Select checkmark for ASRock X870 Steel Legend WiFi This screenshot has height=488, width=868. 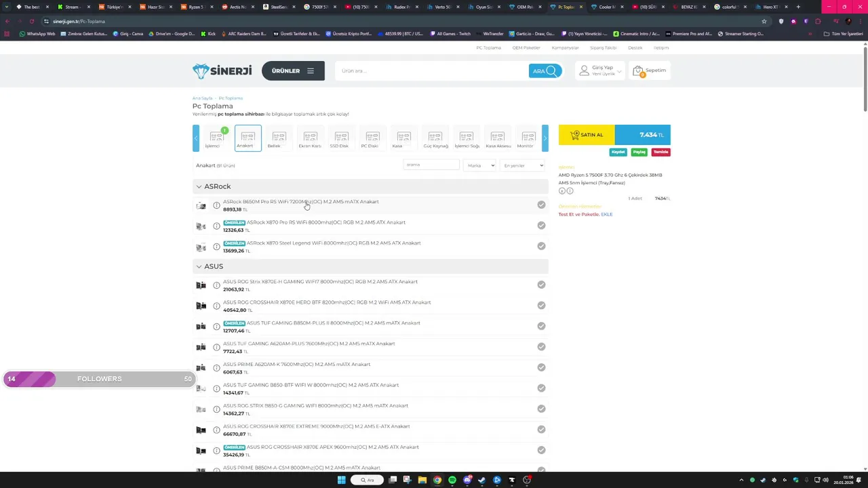[x=541, y=246]
